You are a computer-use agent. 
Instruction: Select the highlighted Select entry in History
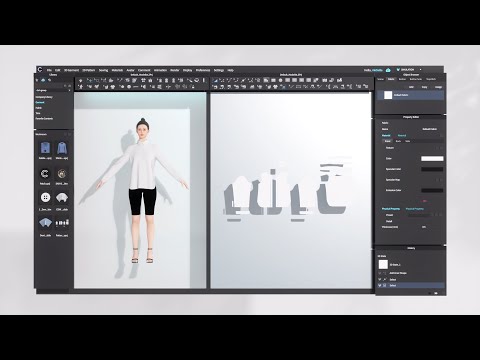coord(411,286)
